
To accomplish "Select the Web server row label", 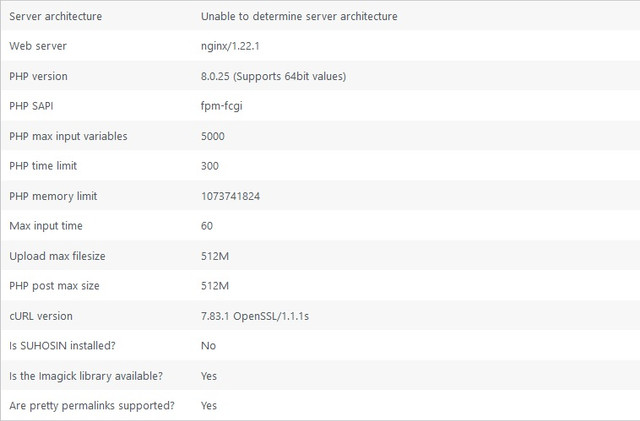I will coord(38,46).
